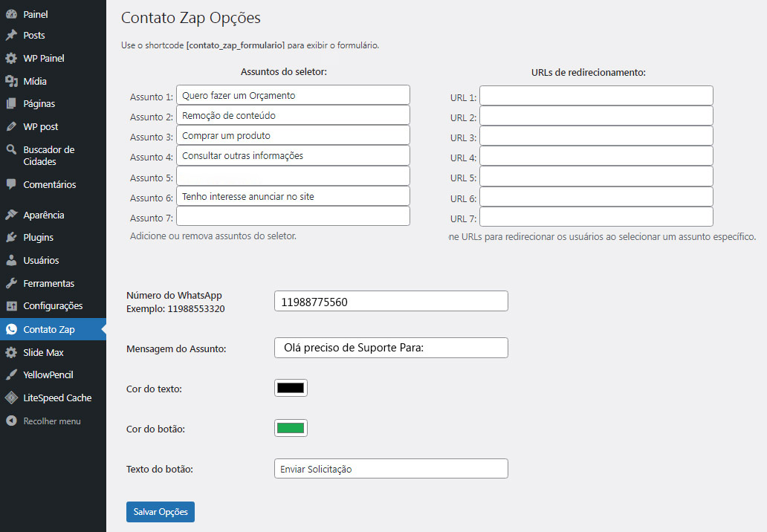This screenshot has width=767, height=532.
Task: Go to the Mídia menu item
Action: [53, 81]
